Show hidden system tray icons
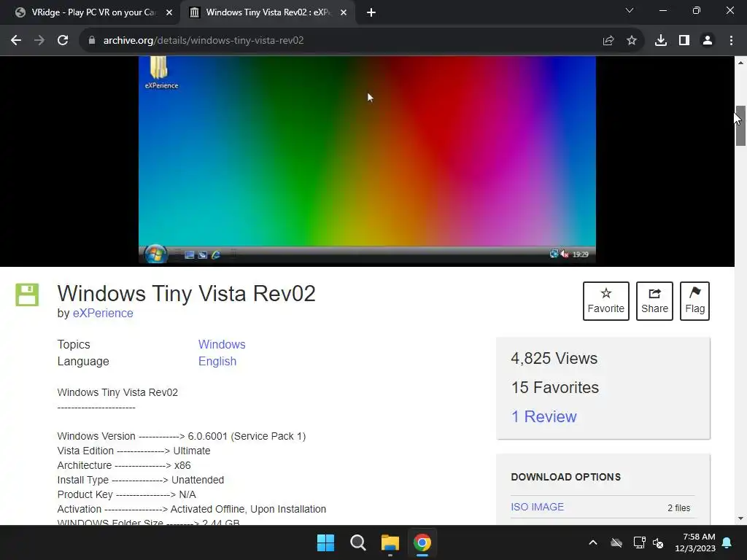Screen dimensions: 747x560 [x=593, y=542]
